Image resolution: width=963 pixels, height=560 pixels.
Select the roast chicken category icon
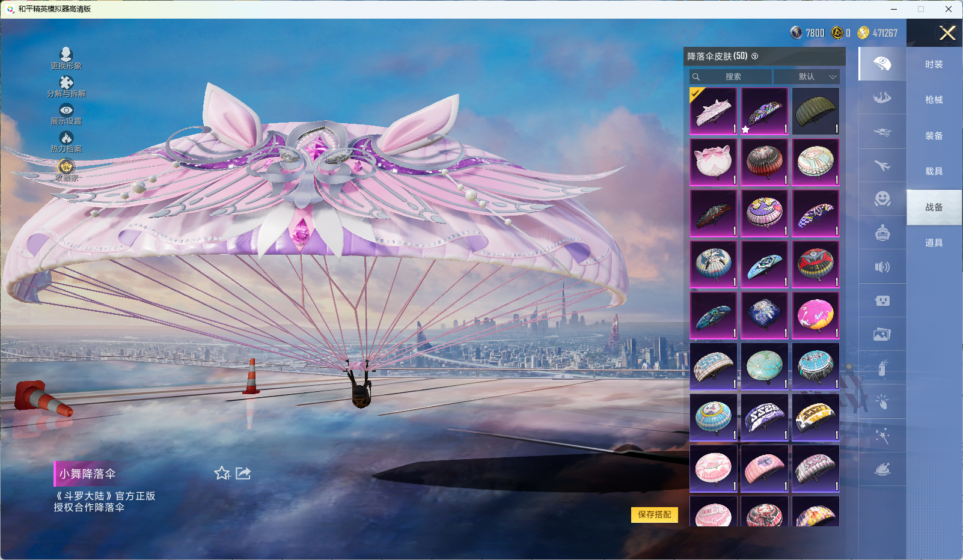click(882, 469)
